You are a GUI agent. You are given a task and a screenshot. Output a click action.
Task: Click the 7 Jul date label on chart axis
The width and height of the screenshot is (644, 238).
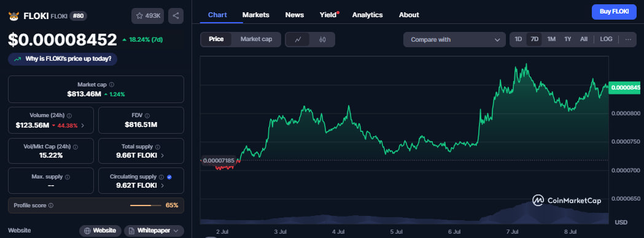513,232
